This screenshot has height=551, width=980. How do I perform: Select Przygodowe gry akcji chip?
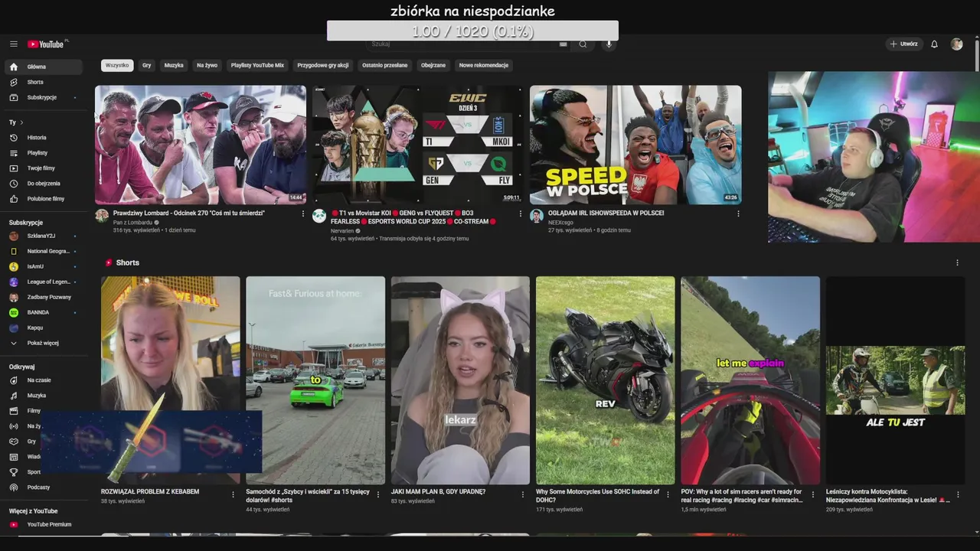click(x=323, y=65)
